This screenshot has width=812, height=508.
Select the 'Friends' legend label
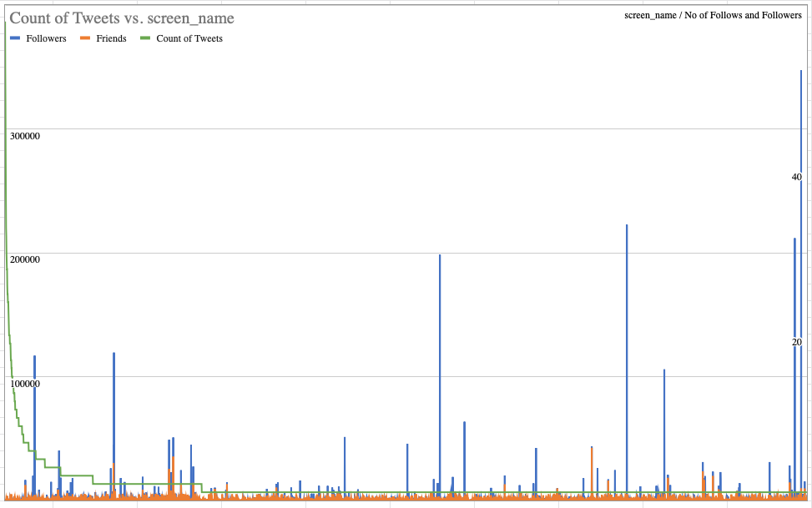pos(111,38)
